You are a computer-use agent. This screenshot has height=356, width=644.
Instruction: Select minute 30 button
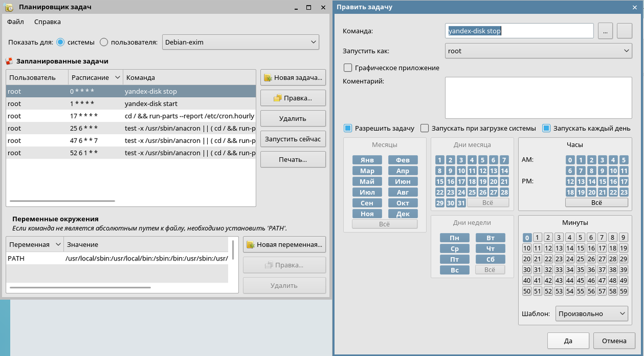(x=527, y=270)
